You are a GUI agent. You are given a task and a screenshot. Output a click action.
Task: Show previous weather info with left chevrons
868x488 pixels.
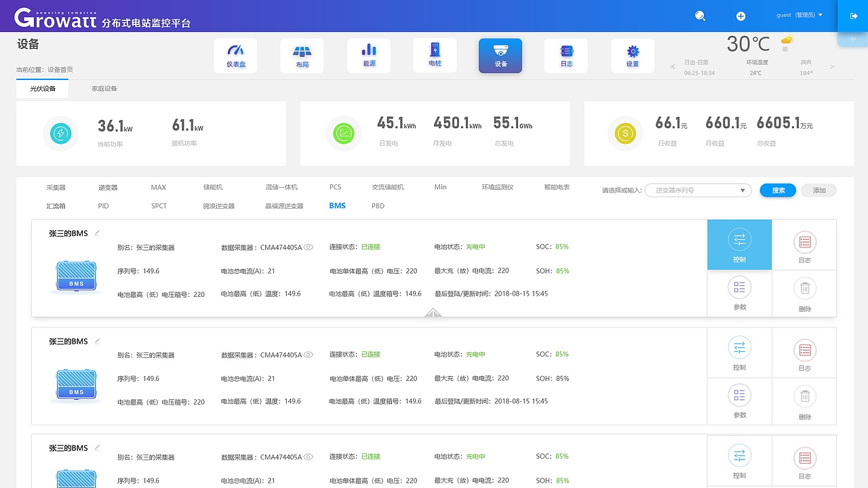(673, 66)
